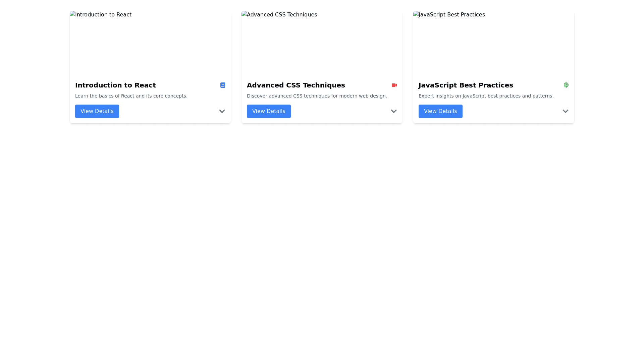Image resolution: width=644 pixels, height=362 pixels.
Task: Expand the Introduction to React card chevron
Action: (222, 111)
